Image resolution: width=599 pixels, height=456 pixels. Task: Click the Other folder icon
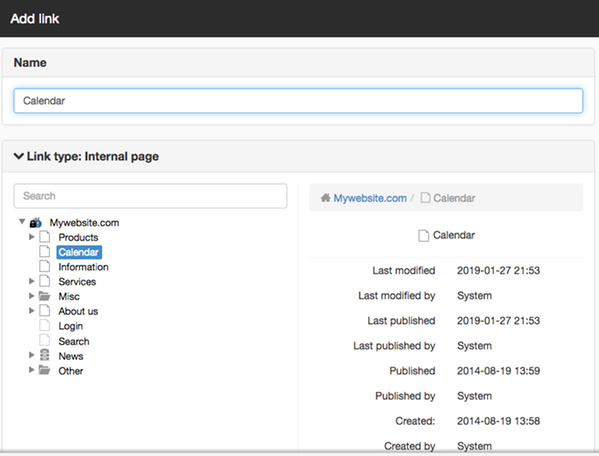(x=45, y=370)
